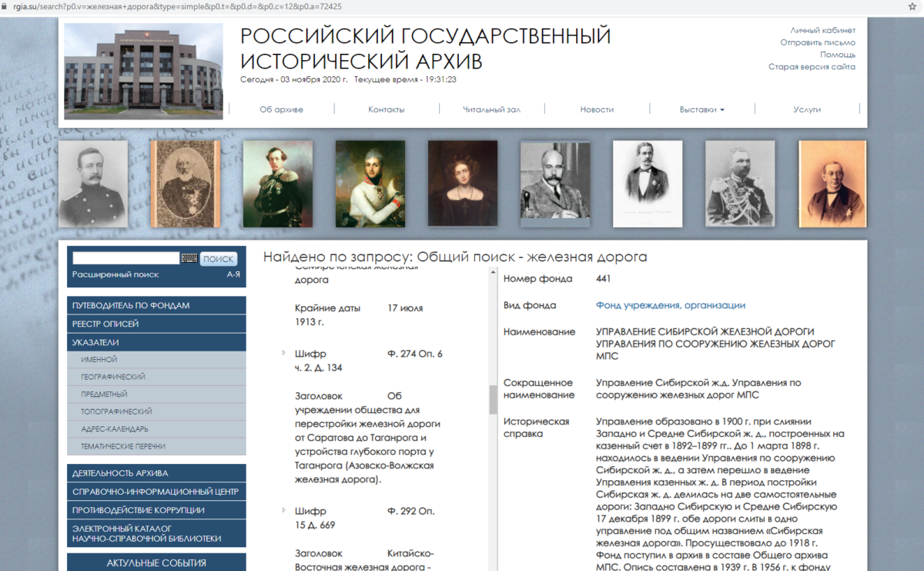This screenshot has width=924, height=571.
Task: Open Услуги navigation item
Action: (807, 109)
